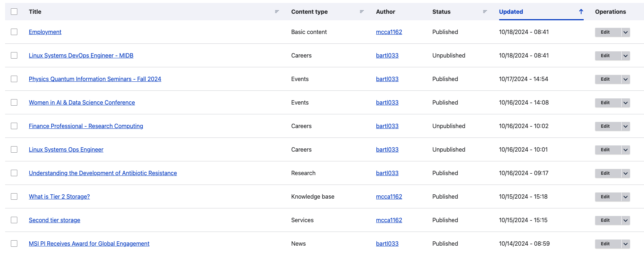Click the sort icon in Title column header
Image resolution: width=644 pixels, height=254 pixels.
click(277, 12)
